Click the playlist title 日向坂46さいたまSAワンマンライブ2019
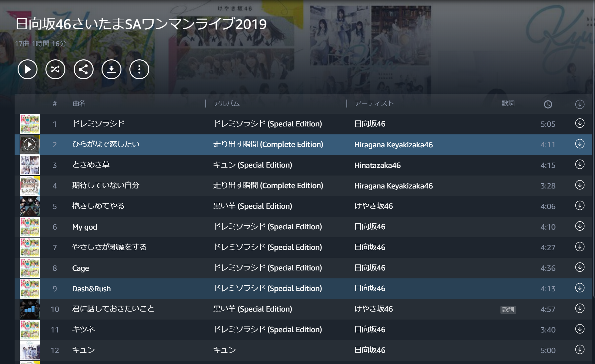Screen dimensions: 595x364 point(141,24)
